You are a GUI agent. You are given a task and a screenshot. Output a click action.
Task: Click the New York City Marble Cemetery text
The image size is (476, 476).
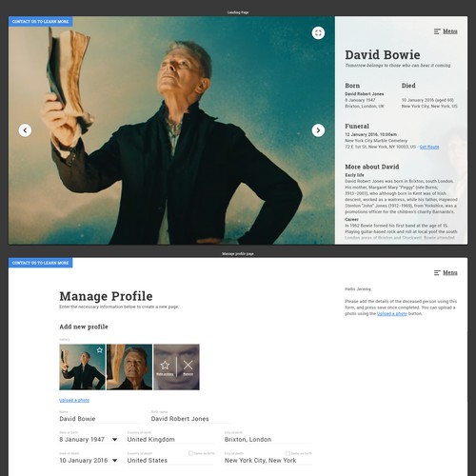pyautogui.click(x=376, y=141)
